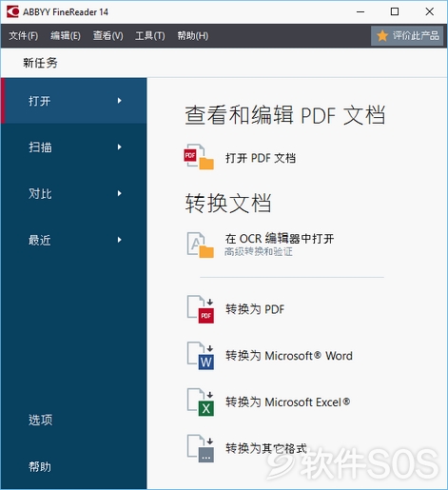The height and width of the screenshot is (490, 448).
Task: Click the star icon in rate product button
Action: click(x=382, y=35)
